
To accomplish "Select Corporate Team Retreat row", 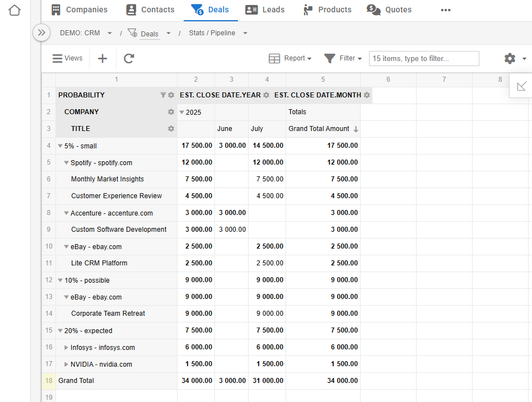I will 108,314.
